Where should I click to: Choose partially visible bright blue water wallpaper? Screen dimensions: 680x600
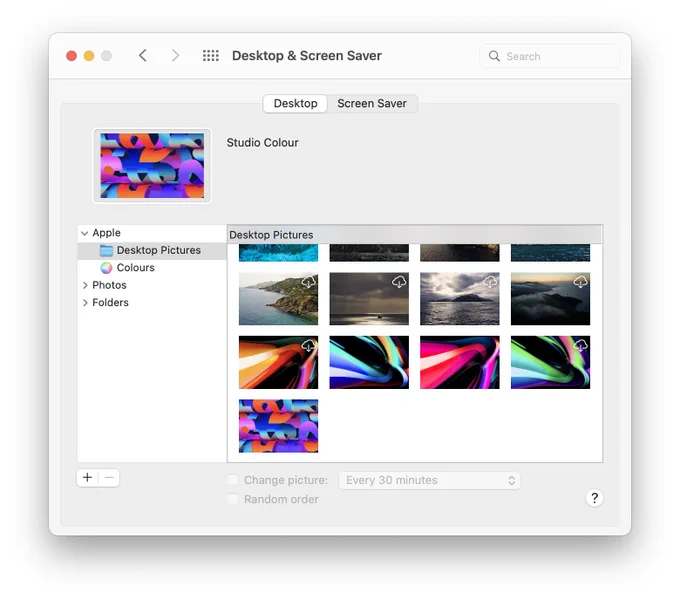(278, 253)
